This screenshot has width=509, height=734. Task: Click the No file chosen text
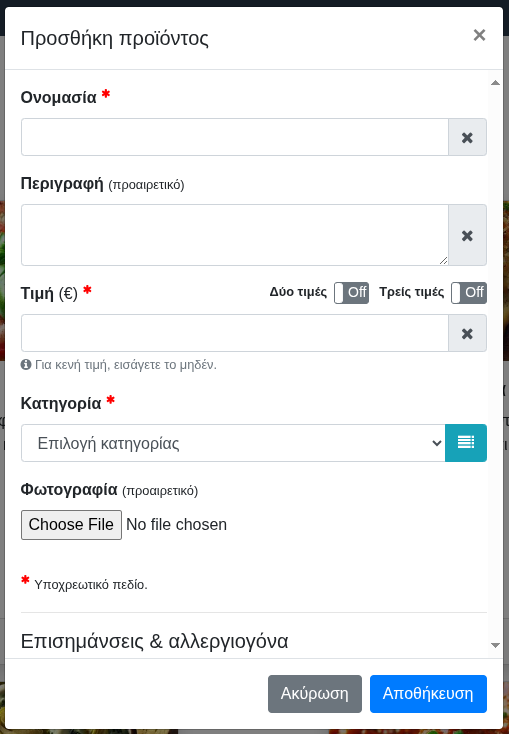(177, 525)
